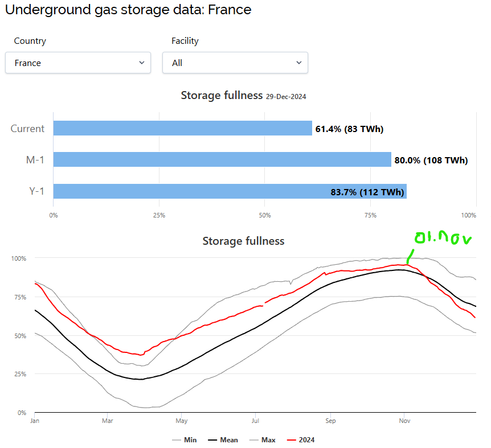Open the Facility dropdown showing All

tap(235, 63)
